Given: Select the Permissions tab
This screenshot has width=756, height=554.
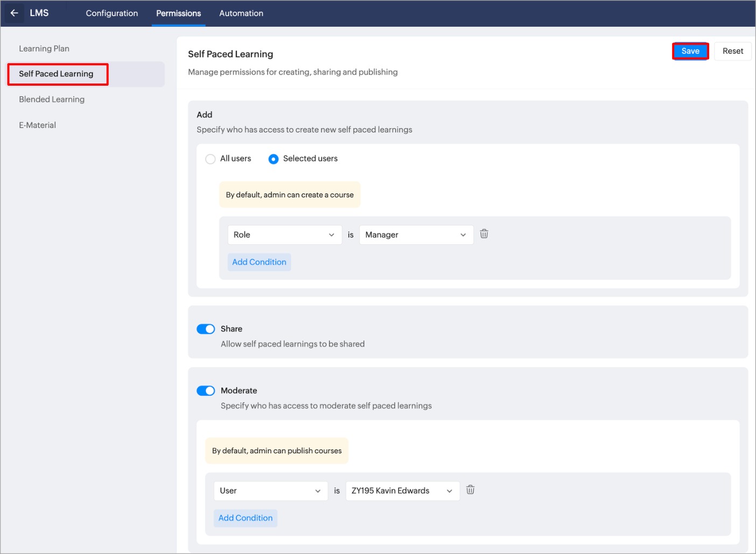Looking at the screenshot, I should tap(178, 13).
